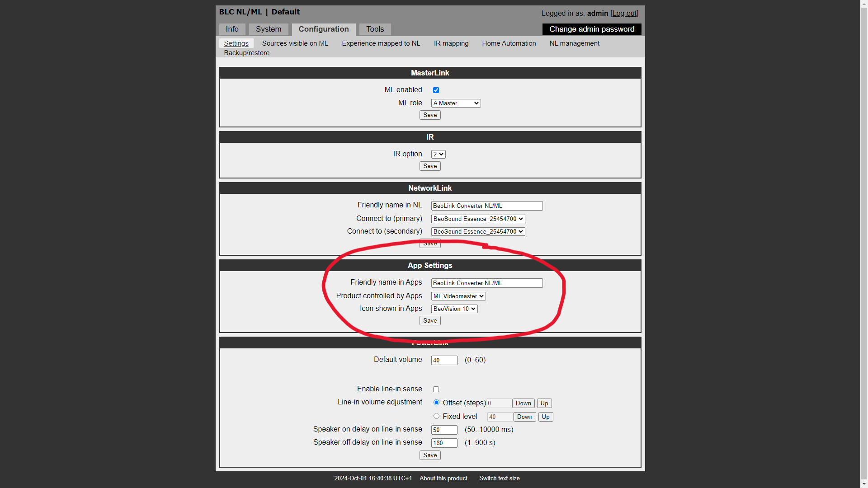The width and height of the screenshot is (868, 488).
Task: Open the Settings submenu item
Action: (x=236, y=43)
